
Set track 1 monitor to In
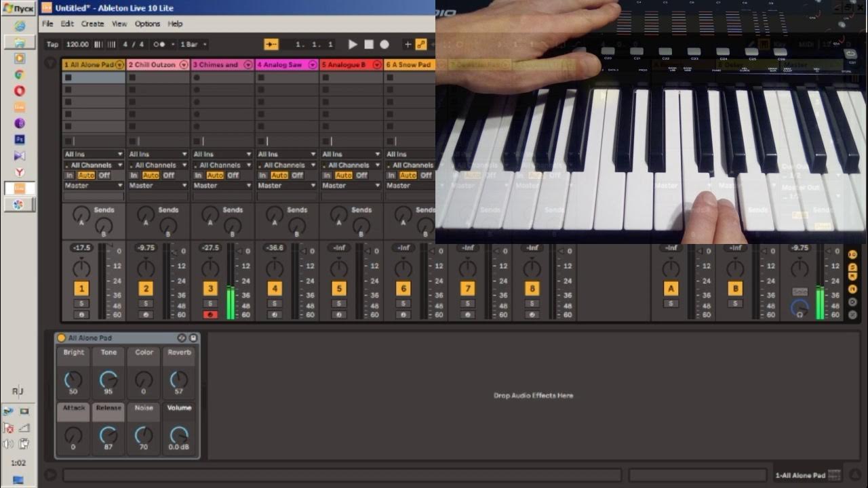coord(69,176)
